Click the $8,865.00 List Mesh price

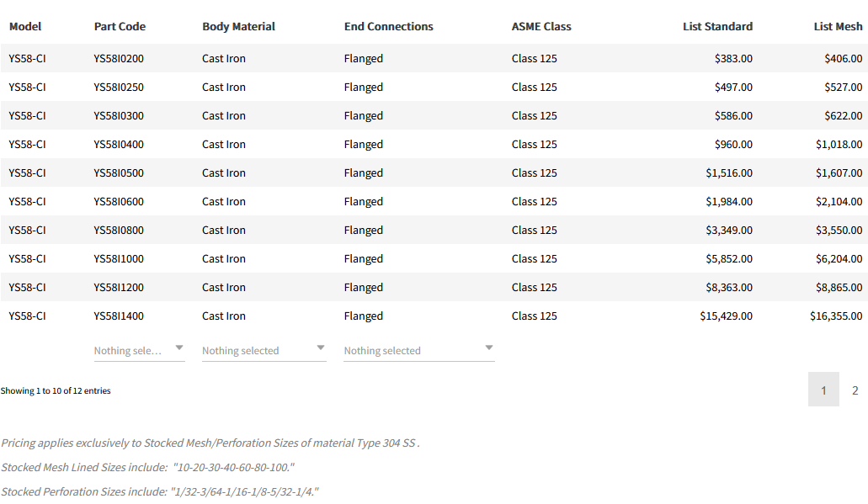pyautogui.click(x=836, y=288)
